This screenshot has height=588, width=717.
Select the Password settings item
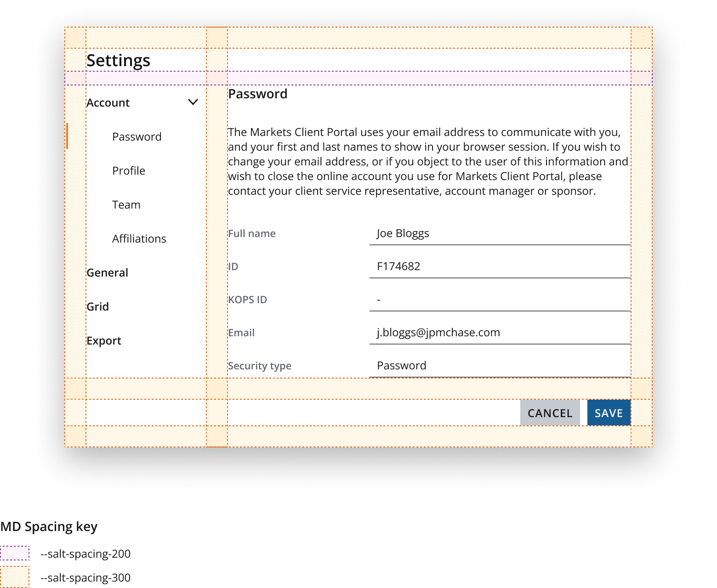tap(137, 136)
